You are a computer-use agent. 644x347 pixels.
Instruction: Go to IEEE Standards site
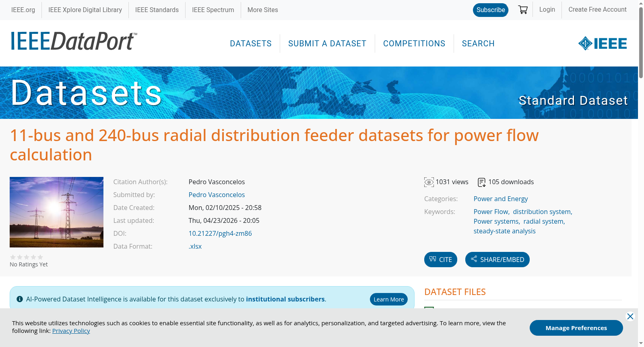(x=157, y=10)
